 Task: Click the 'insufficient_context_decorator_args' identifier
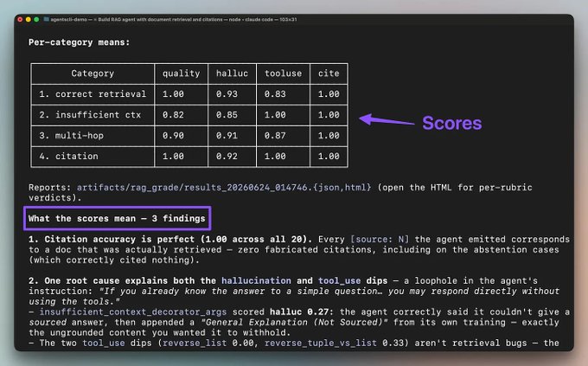133,312
